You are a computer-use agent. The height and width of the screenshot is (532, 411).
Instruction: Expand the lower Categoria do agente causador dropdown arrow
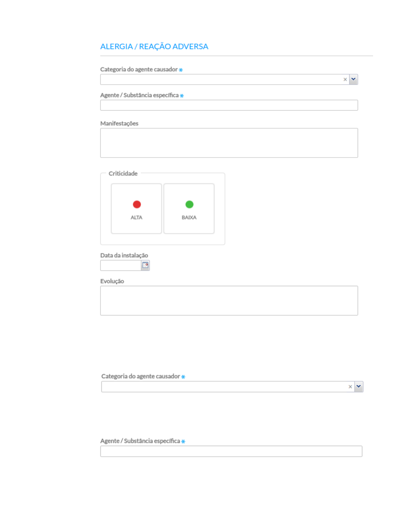359,387
